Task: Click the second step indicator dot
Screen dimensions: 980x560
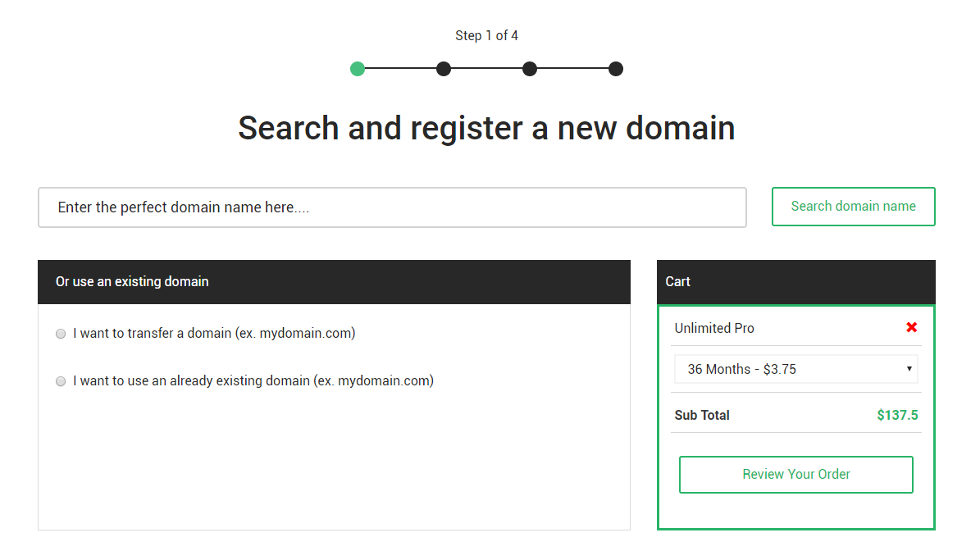Action: coord(444,69)
